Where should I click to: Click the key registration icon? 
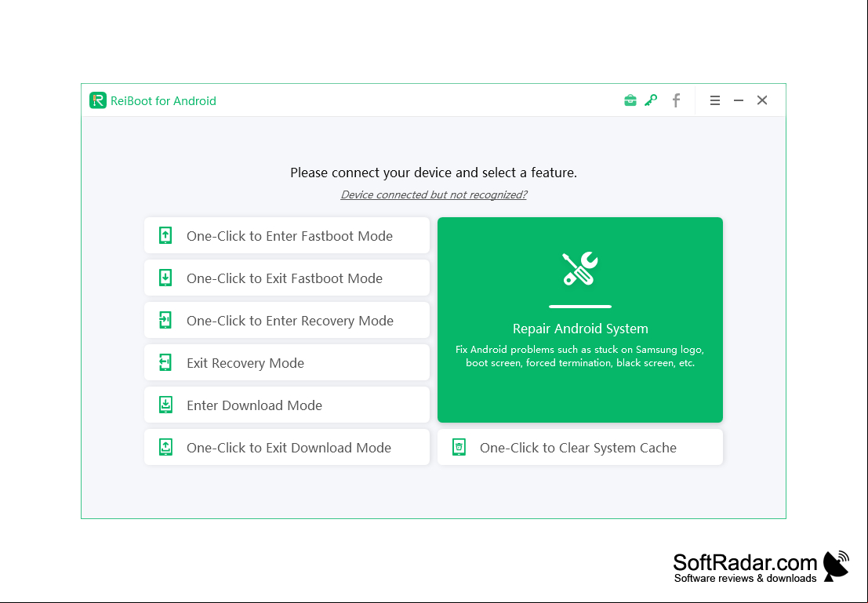click(651, 100)
